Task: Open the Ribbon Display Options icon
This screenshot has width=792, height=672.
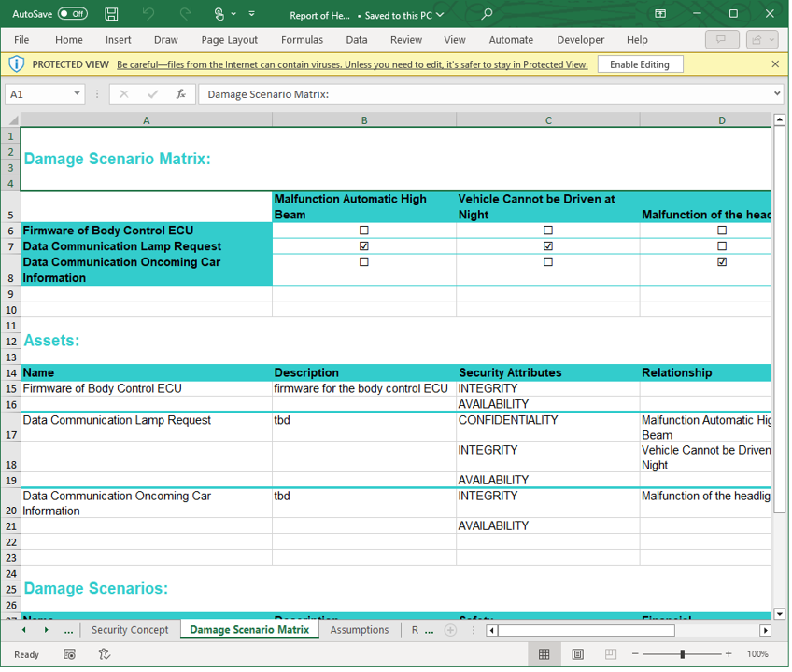Action: 660,14
